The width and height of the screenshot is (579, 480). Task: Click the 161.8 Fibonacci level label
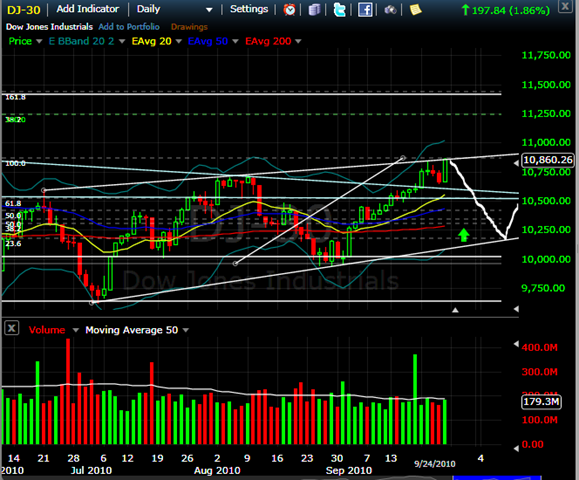pos(16,97)
